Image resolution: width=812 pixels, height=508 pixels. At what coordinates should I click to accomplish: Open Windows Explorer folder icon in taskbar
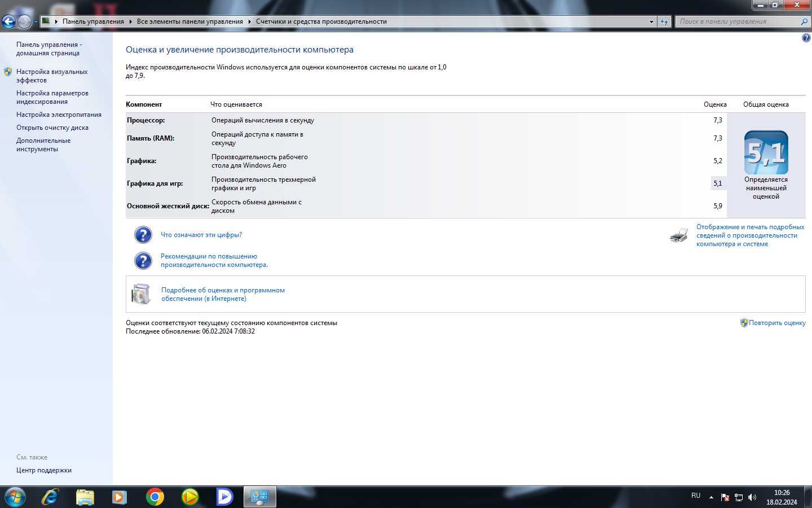click(x=85, y=497)
